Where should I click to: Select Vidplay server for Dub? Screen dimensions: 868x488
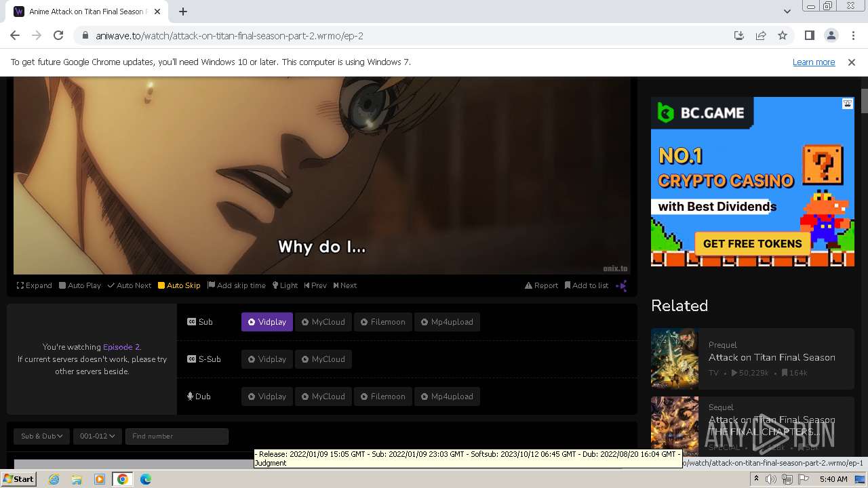[x=267, y=396]
